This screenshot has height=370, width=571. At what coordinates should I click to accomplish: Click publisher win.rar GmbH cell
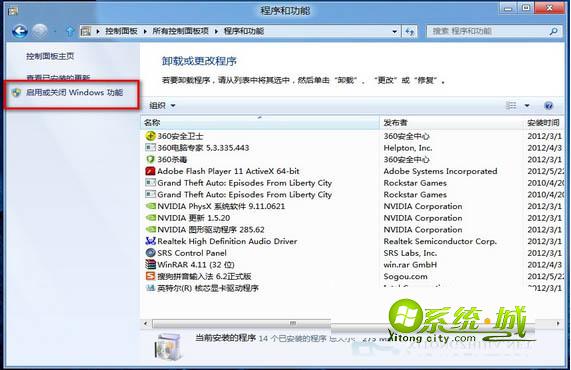coord(410,264)
